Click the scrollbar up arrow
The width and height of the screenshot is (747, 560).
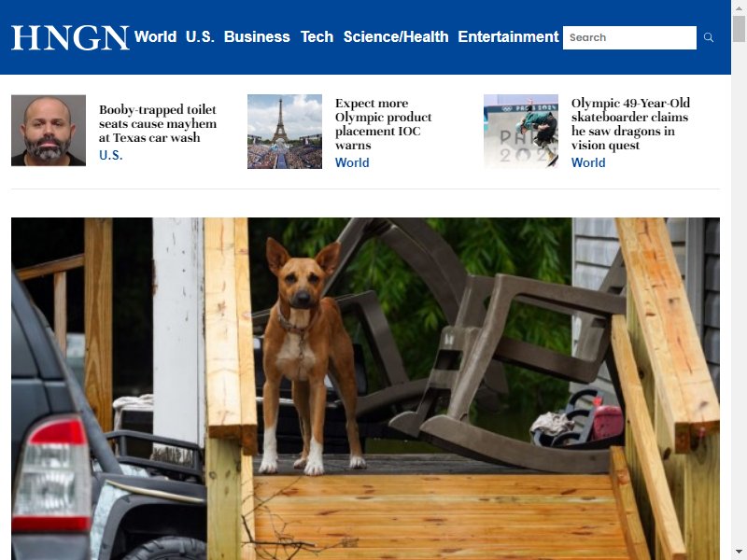(x=739, y=8)
